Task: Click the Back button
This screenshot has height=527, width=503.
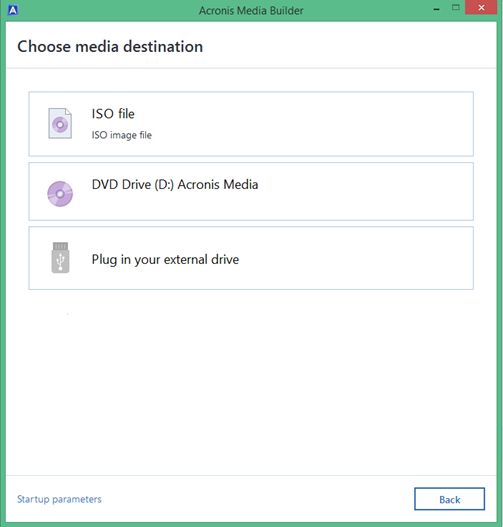Action: pyautogui.click(x=449, y=499)
